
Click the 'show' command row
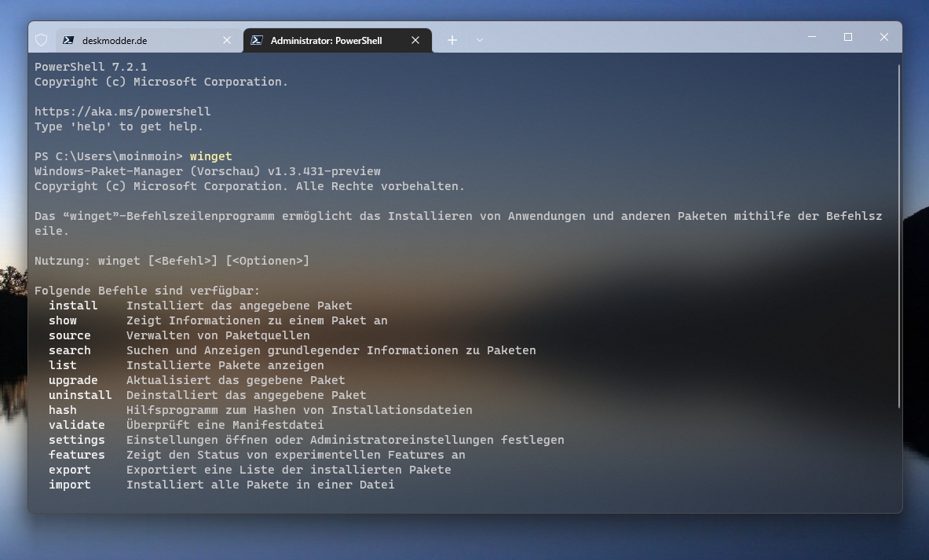click(218, 320)
